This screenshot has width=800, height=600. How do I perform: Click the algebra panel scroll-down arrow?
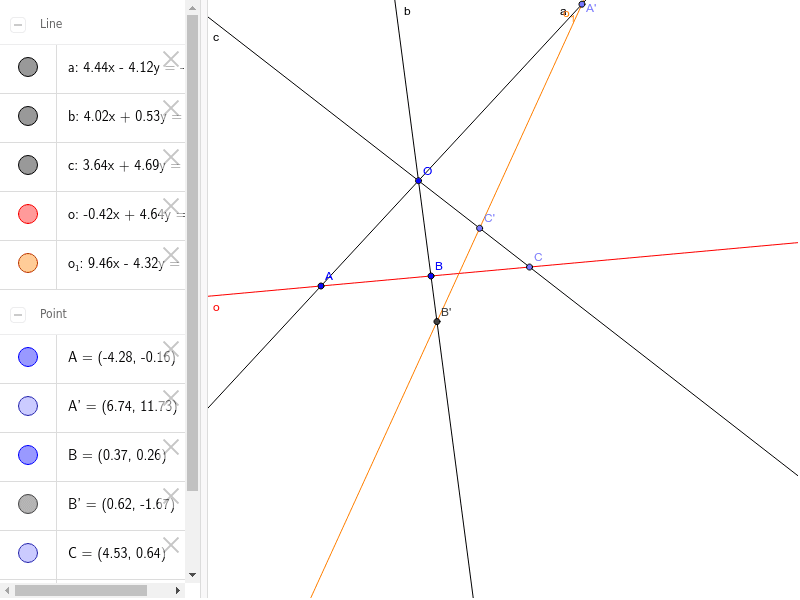click(192, 574)
